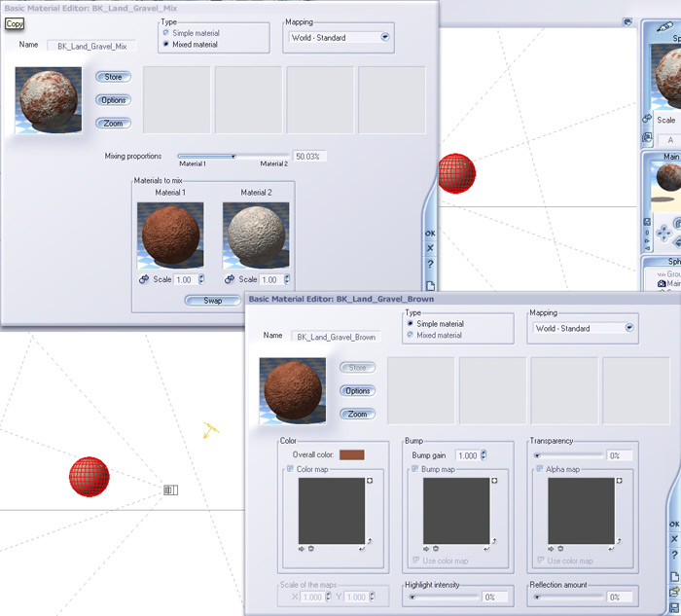Enable the Color map checkbox
This screenshot has height=616, width=681.
290,469
